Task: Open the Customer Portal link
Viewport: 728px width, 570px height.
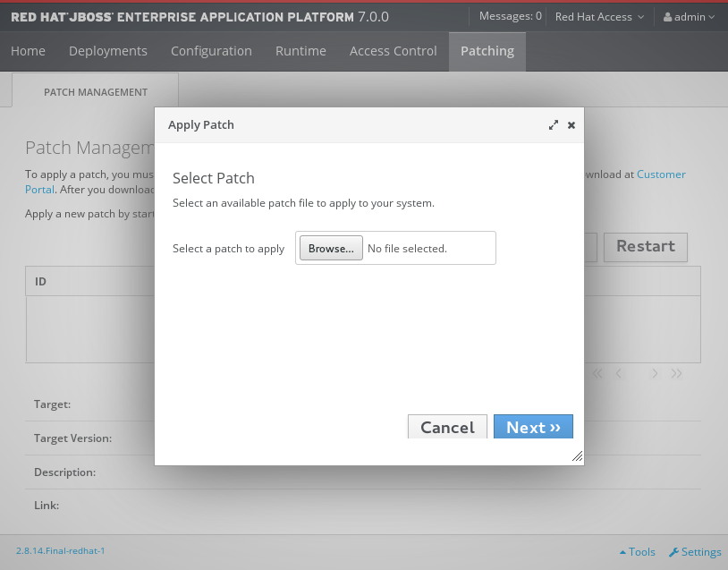Action: click(661, 174)
